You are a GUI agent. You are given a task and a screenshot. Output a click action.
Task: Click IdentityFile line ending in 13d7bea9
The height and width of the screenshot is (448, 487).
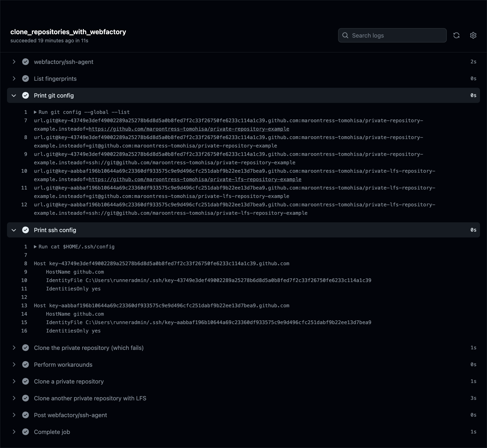pos(209,322)
